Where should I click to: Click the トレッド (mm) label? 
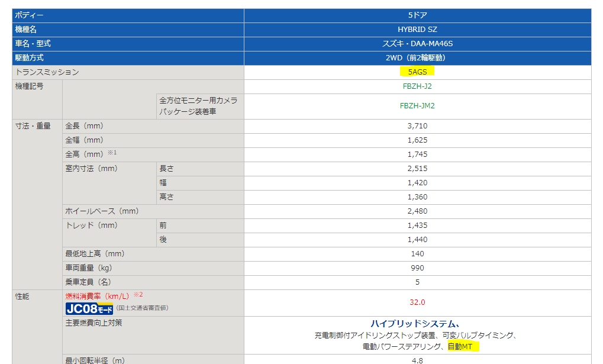[x=92, y=226]
